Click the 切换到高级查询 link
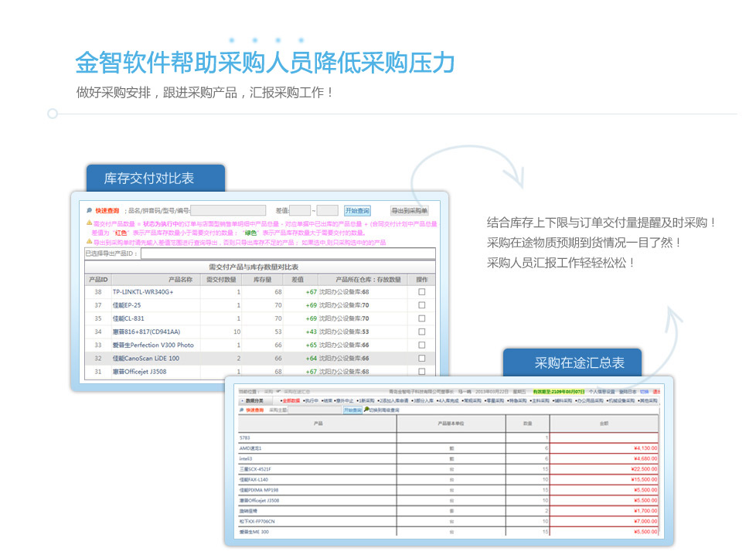Image resolution: width=756 pixels, height=558 pixels. 384,410
